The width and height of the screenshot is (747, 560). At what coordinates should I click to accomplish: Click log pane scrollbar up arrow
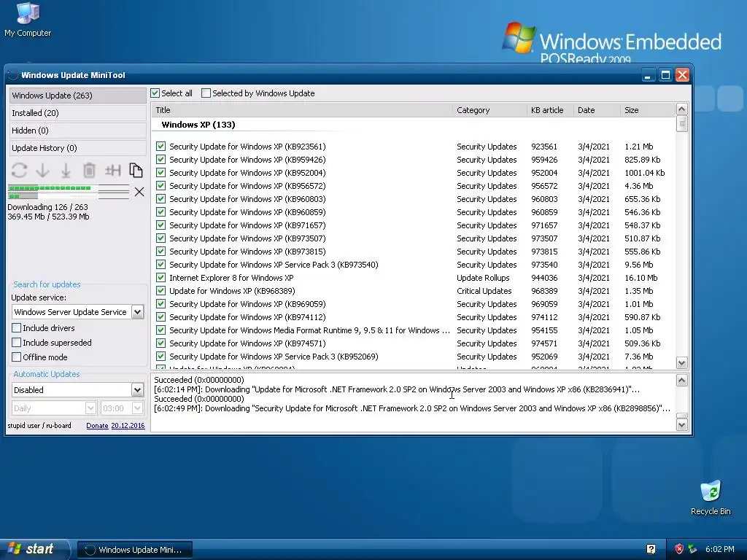coord(682,381)
